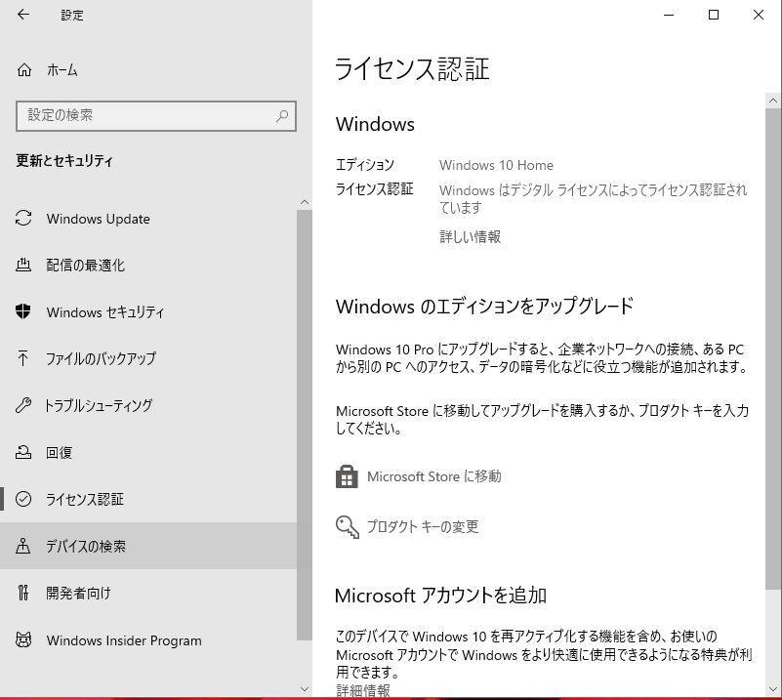Close the settings window
Viewport: 782px width, 700px height.
click(759, 15)
